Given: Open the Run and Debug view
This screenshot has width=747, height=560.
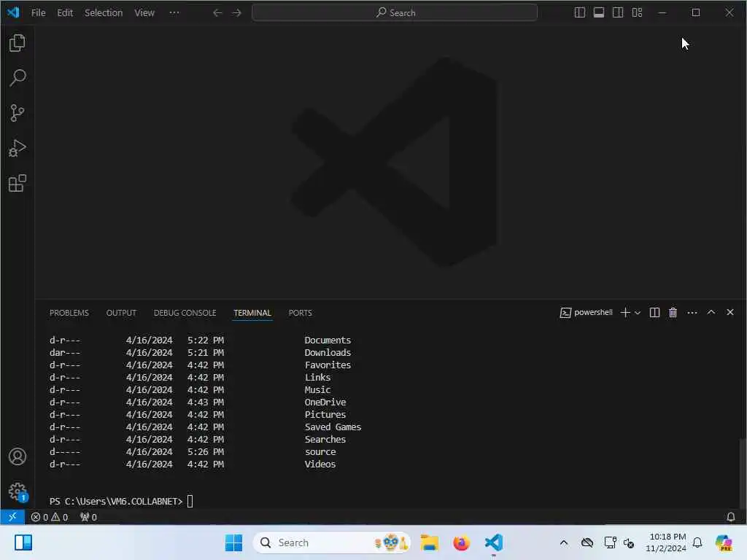Looking at the screenshot, I should pos(18,148).
